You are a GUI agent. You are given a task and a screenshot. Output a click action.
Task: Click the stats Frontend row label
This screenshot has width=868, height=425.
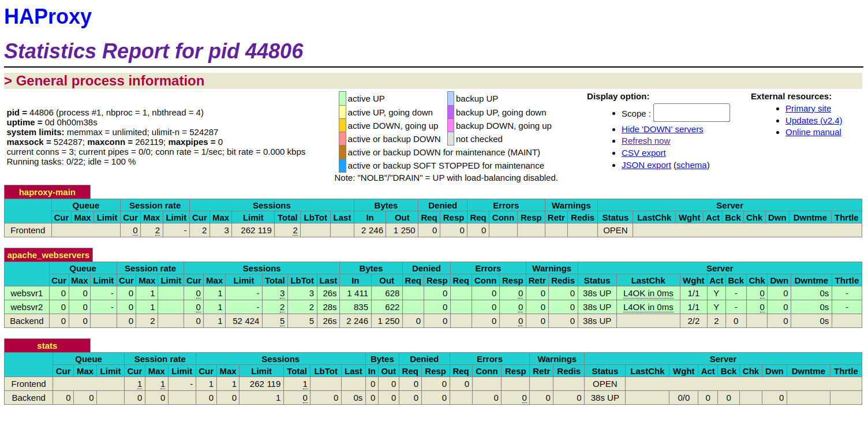[x=28, y=384]
